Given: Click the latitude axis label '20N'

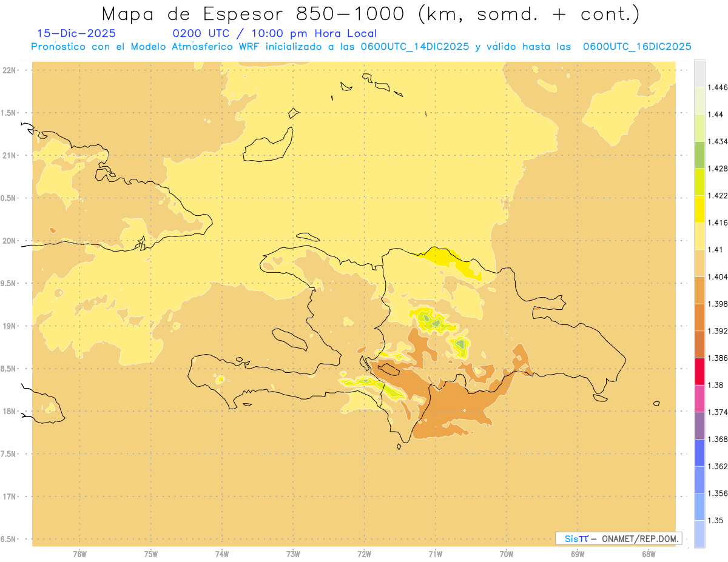Looking at the screenshot, I should coord(9,241).
